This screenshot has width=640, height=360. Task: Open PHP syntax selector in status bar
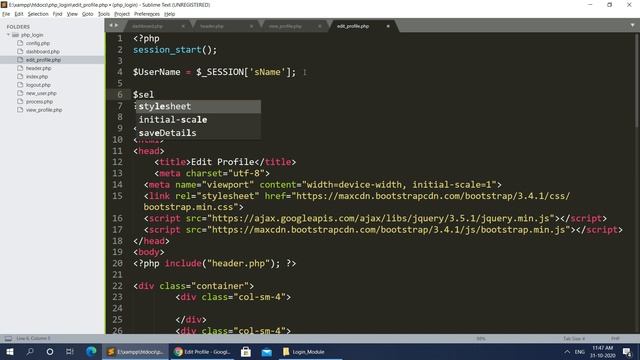[x=615, y=338]
